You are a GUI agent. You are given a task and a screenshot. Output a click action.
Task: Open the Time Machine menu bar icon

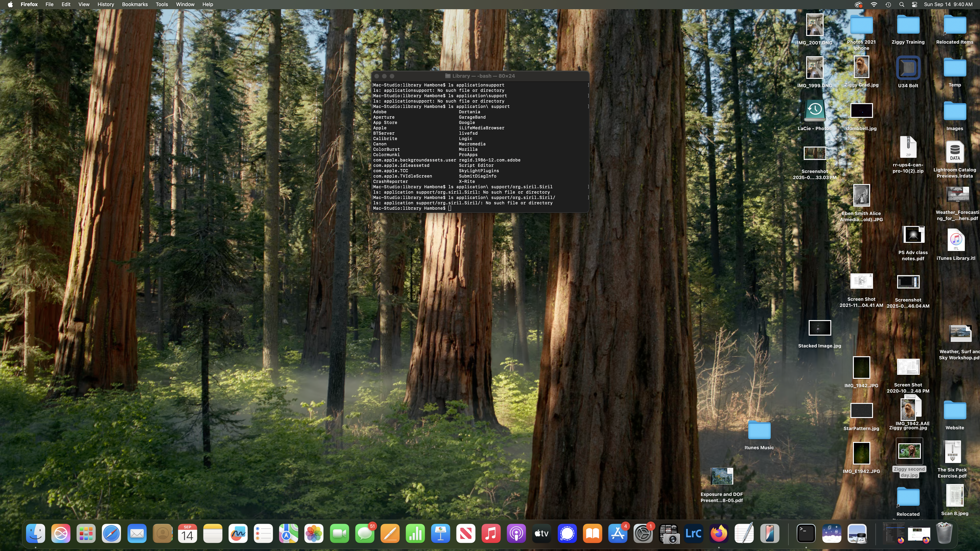pos(888,5)
